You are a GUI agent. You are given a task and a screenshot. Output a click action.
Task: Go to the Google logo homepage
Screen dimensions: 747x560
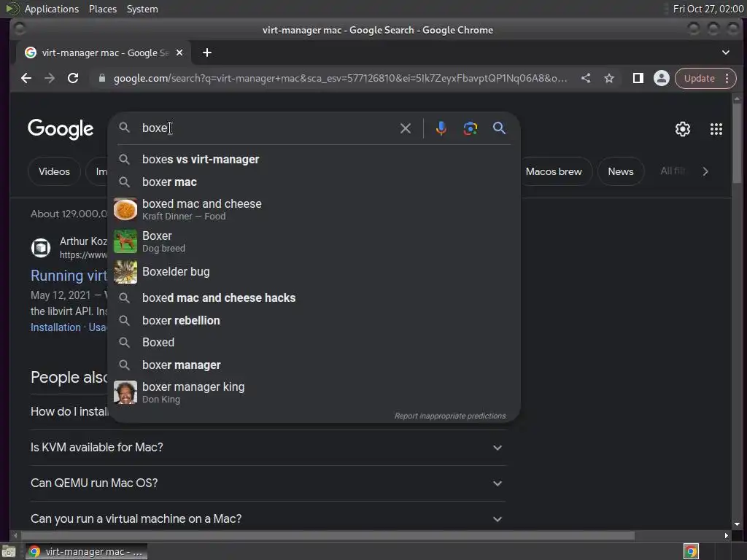pyautogui.click(x=61, y=129)
